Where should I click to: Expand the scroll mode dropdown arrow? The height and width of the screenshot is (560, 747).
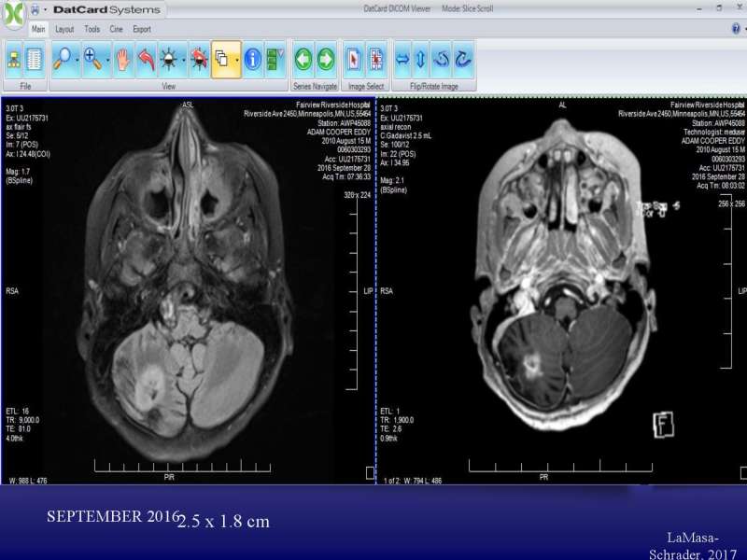coord(237,60)
